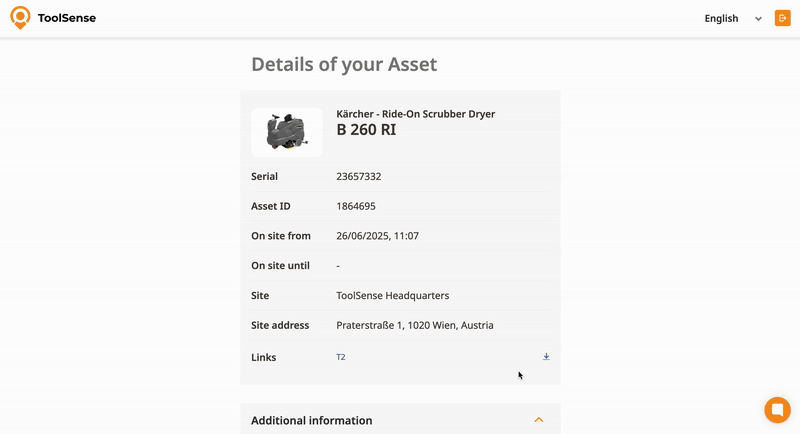Click the Asset ID value 1864695
The height and width of the screenshot is (434, 800).
coord(356,206)
